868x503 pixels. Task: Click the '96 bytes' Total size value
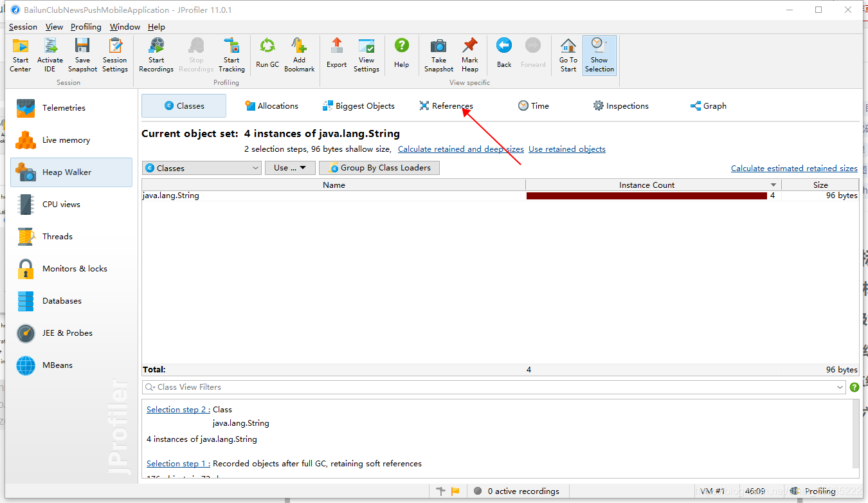tap(842, 370)
